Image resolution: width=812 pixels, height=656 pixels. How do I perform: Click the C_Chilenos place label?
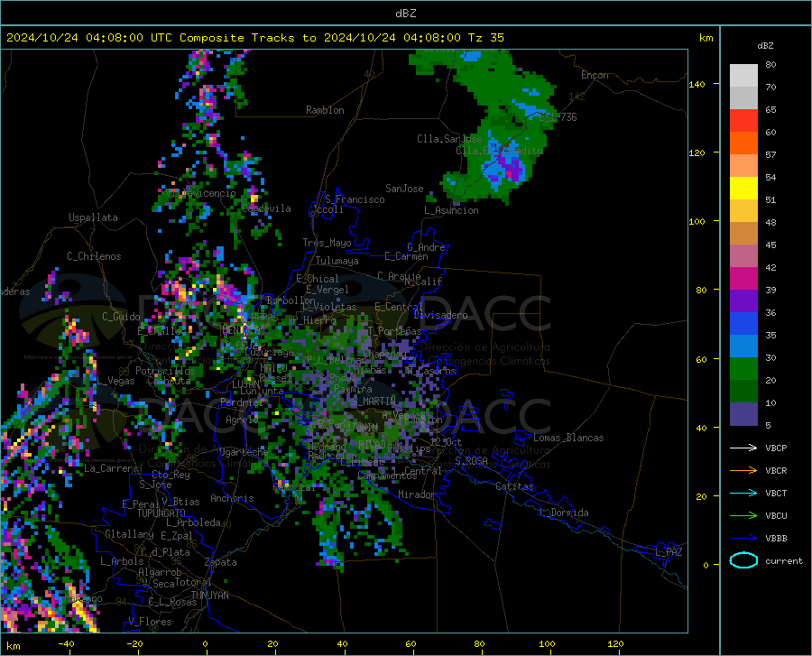click(x=94, y=256)
